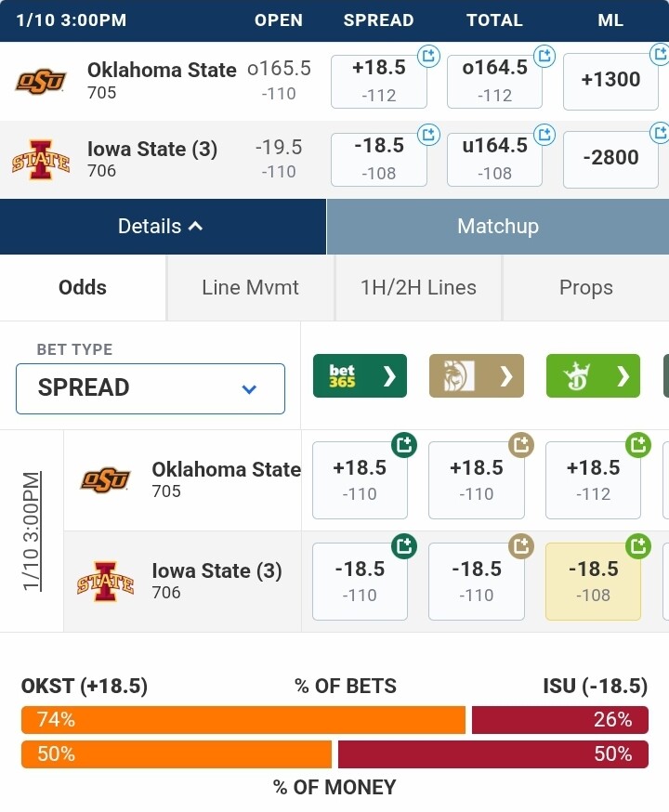
Task: Switch to the Matchup tab
Action: [x=498, y=226]
